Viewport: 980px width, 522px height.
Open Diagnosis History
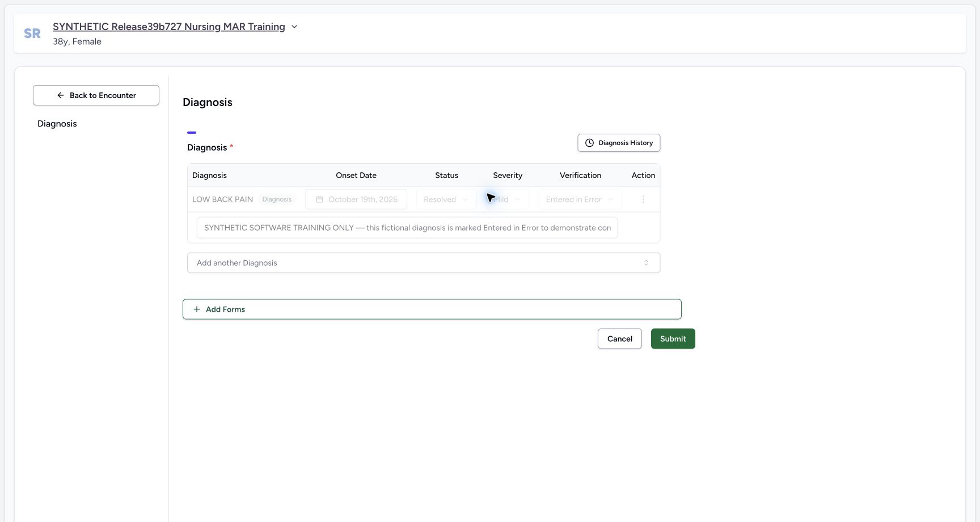[619, 143]
